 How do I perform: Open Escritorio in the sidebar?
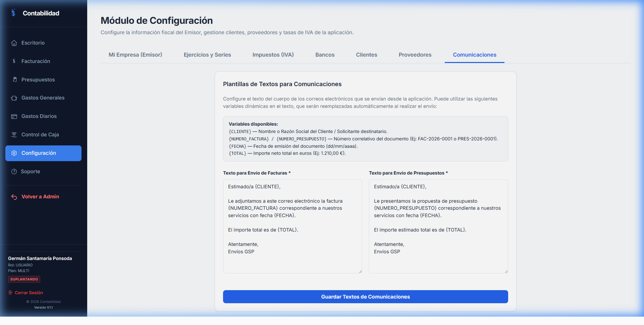tap(43, 43)
